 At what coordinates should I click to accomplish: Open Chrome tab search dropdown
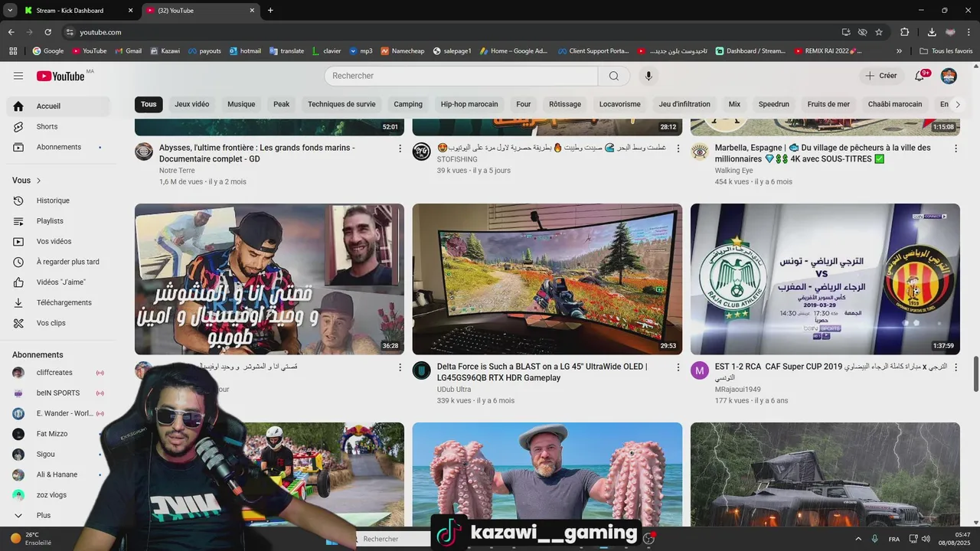point(10,10)
